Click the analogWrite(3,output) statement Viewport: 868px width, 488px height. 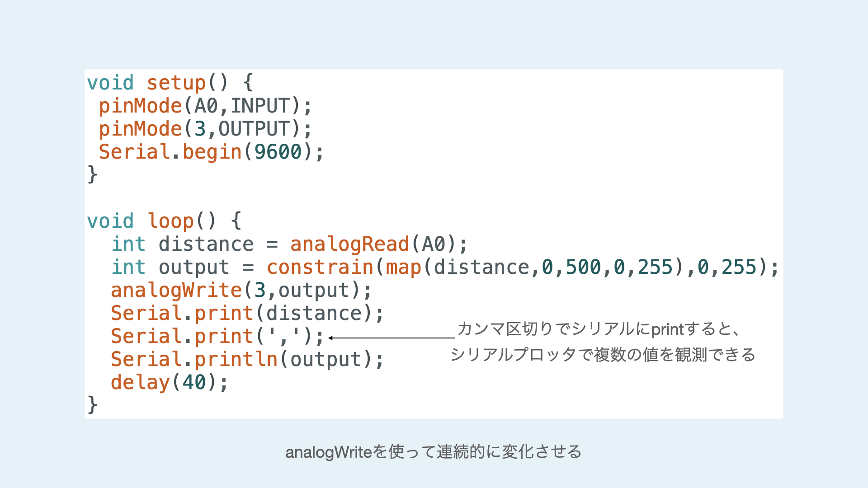point(241,291)
